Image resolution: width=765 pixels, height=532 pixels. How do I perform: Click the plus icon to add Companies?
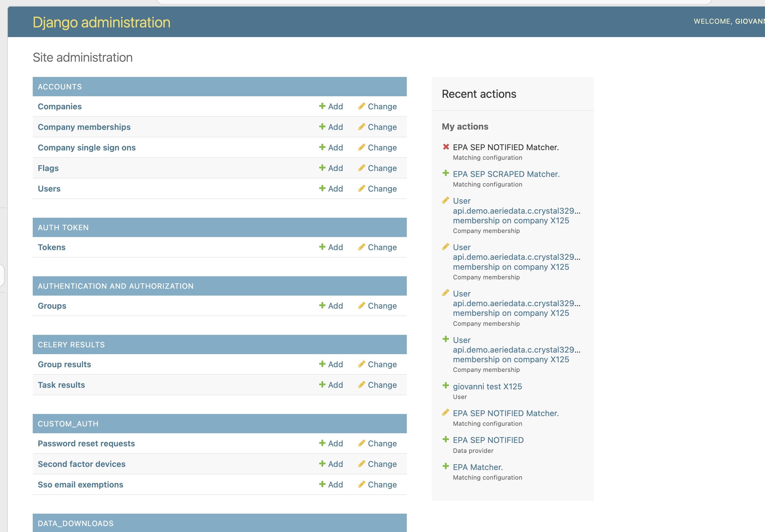click(x=322, y=106)
